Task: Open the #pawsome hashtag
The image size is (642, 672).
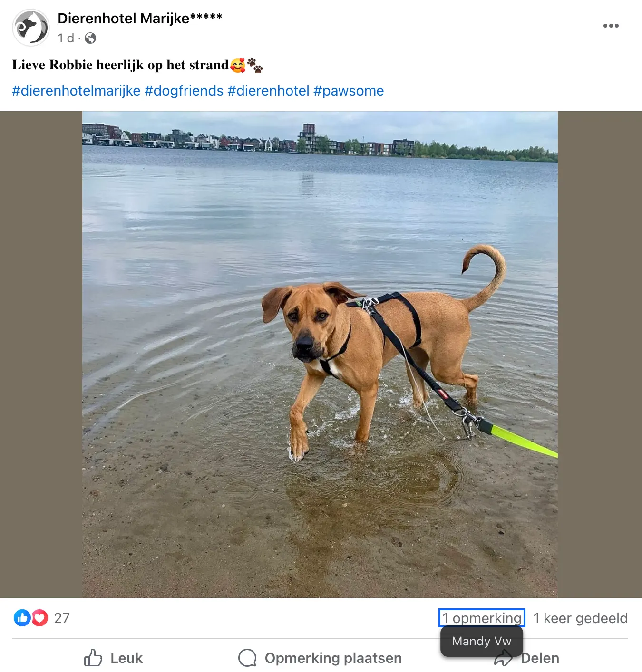Action: tap(349, 91)
